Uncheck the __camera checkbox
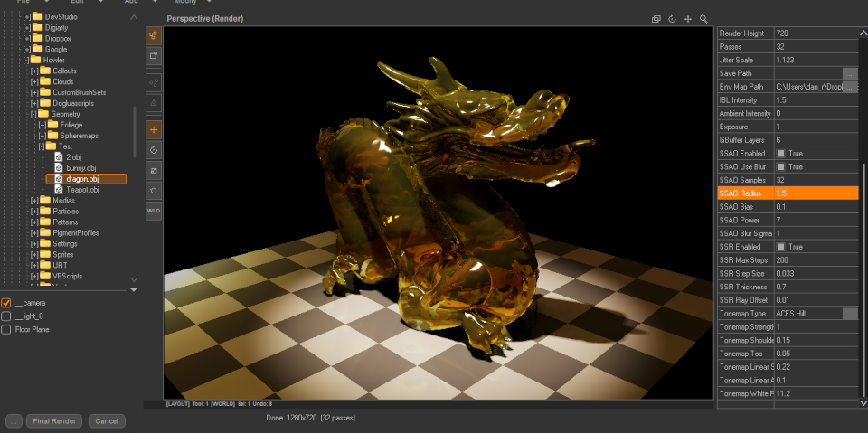This screenshot has height=434, width=868. point(6,303)
